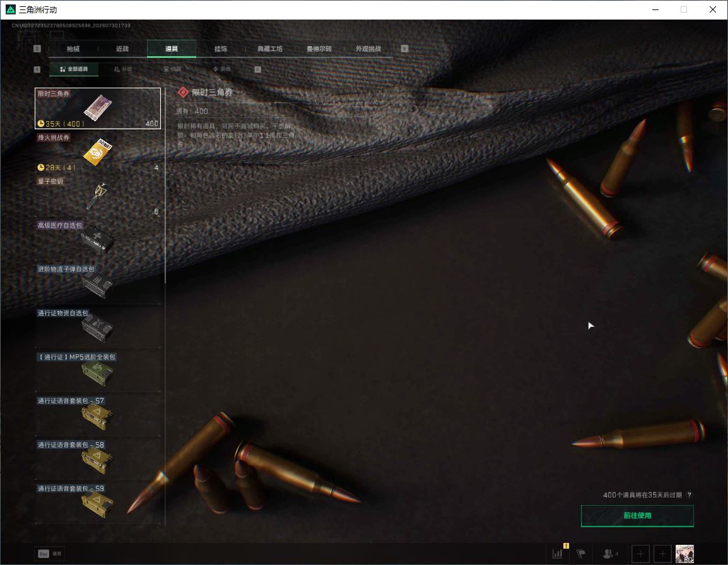Open the statistics bar chart icon

(x=558, y=554)
